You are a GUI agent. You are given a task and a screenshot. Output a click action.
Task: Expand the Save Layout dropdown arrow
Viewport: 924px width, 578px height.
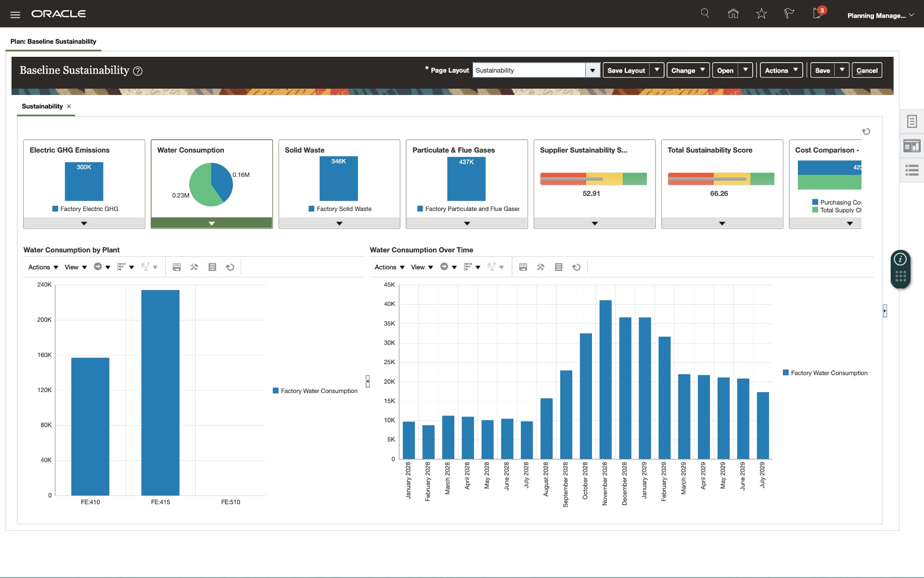(x=657, y=70)
